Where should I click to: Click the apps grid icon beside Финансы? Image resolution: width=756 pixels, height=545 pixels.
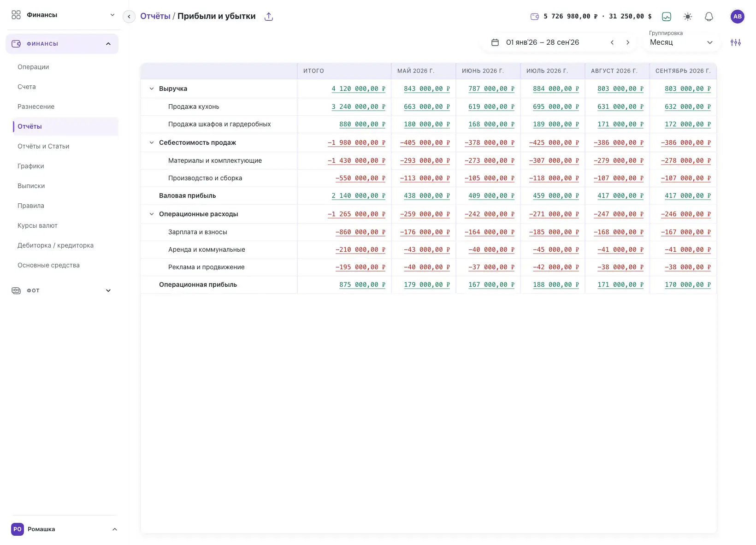coord(16,15)
